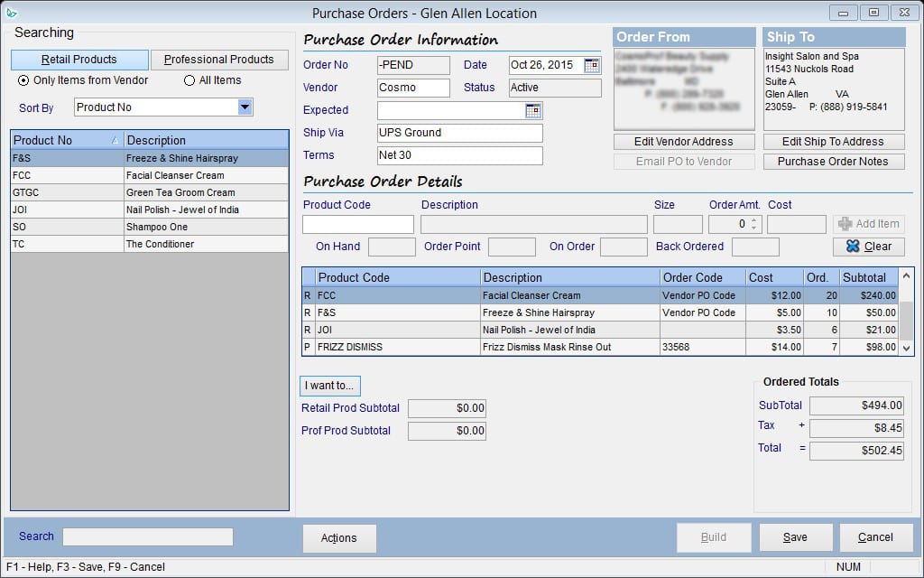924x578 pixels.
Task: Click the I want to... button
Action: (328, 386)
